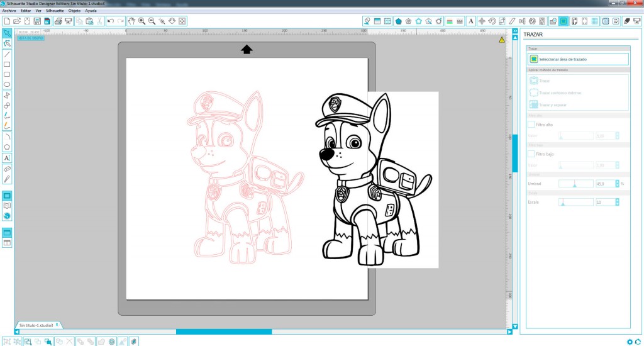Click the Escala value field
This screenshot has width=644, height=346.
(x=605, y=202)
